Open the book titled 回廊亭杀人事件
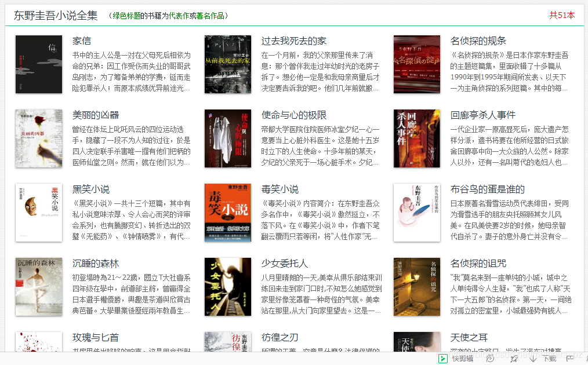Screen dimensions: 588x365 point(482,115)
